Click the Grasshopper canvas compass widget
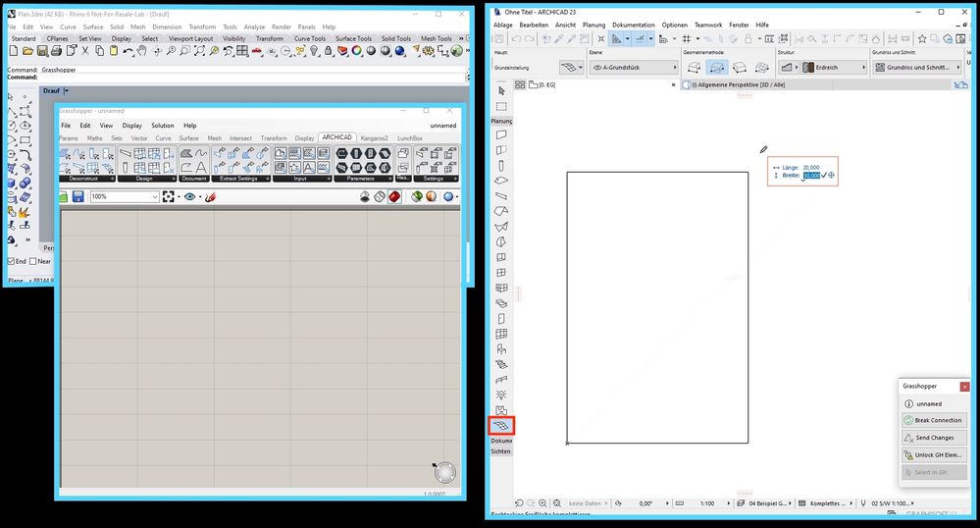980x528 pixels. click(x=444, y=472)
